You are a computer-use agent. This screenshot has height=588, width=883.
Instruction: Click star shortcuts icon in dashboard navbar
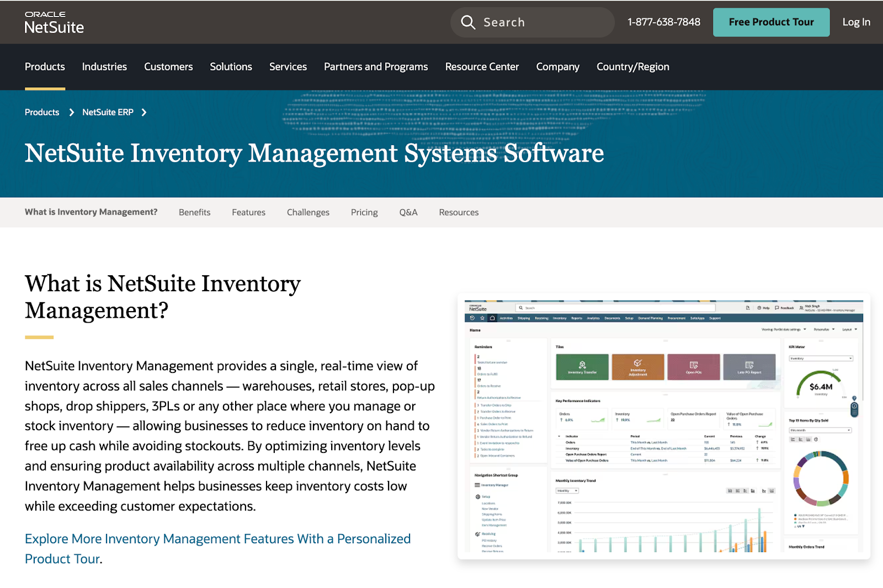click(482, 318)
